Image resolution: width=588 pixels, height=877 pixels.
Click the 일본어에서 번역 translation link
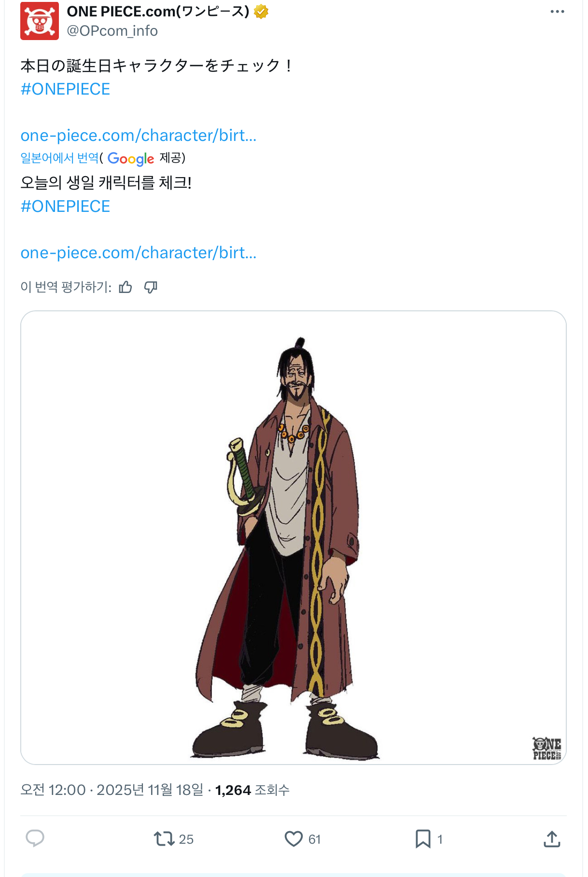59,158
